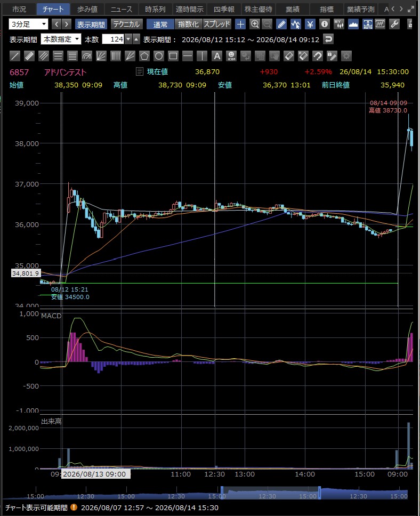
Task: Select the parallel channel lines tool
Action: (x=44, y=56)
